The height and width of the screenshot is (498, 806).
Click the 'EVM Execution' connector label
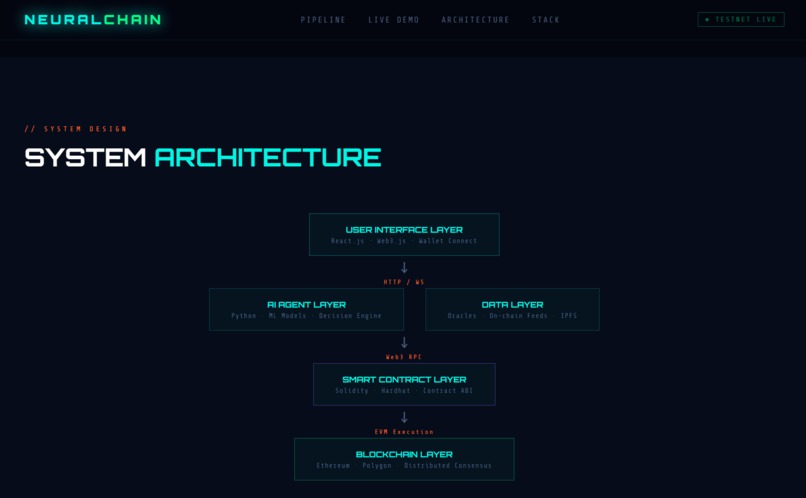(404, 432)
